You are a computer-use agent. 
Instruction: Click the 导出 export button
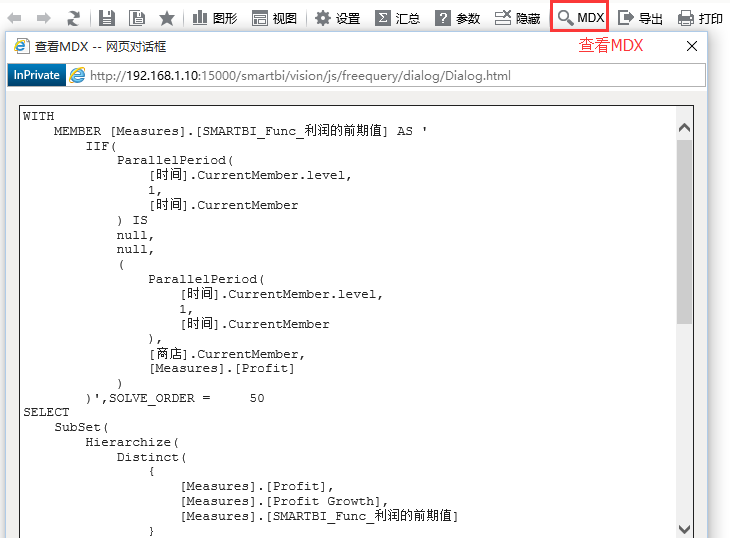[x=640, y=18]
